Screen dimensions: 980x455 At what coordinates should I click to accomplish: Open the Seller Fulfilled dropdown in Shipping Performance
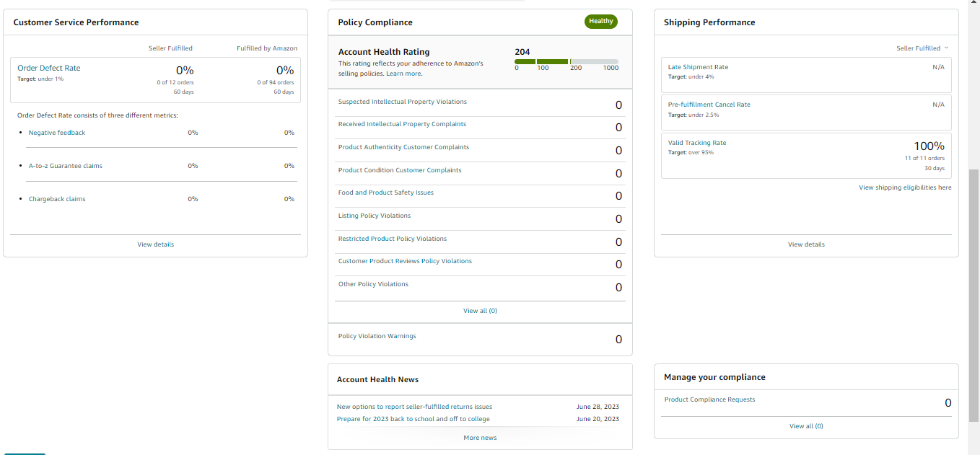pyautogui.click(x=922, y=48)
